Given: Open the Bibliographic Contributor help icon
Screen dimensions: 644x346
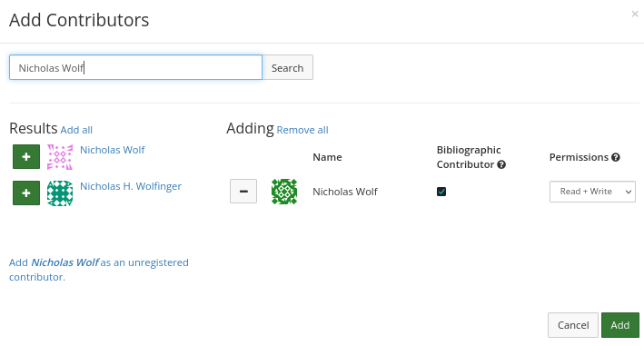Looking at the screenshot, I should [501, 164].
